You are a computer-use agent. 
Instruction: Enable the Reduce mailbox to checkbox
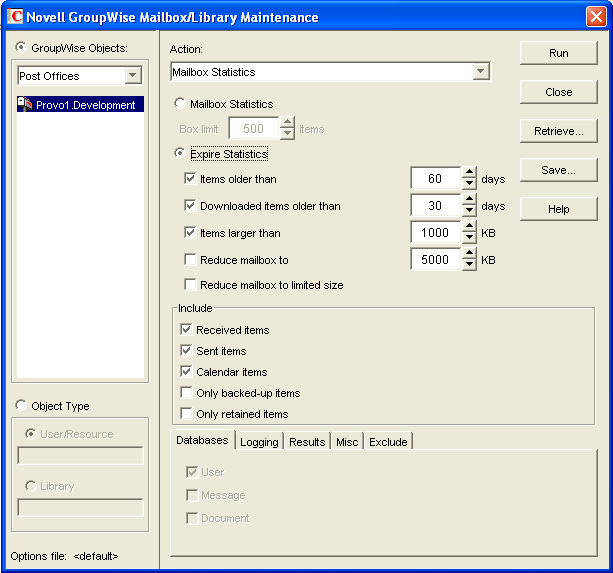(190, 260)
